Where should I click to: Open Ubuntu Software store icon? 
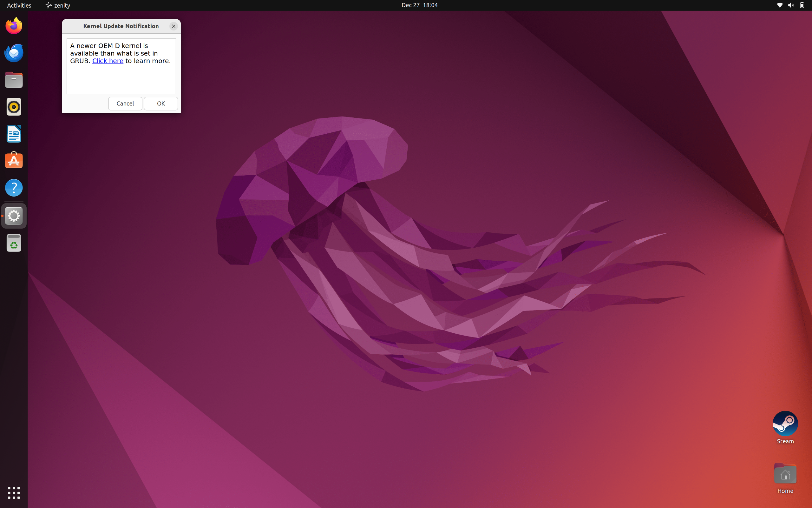pyautogui.click(x=14, y=160)
